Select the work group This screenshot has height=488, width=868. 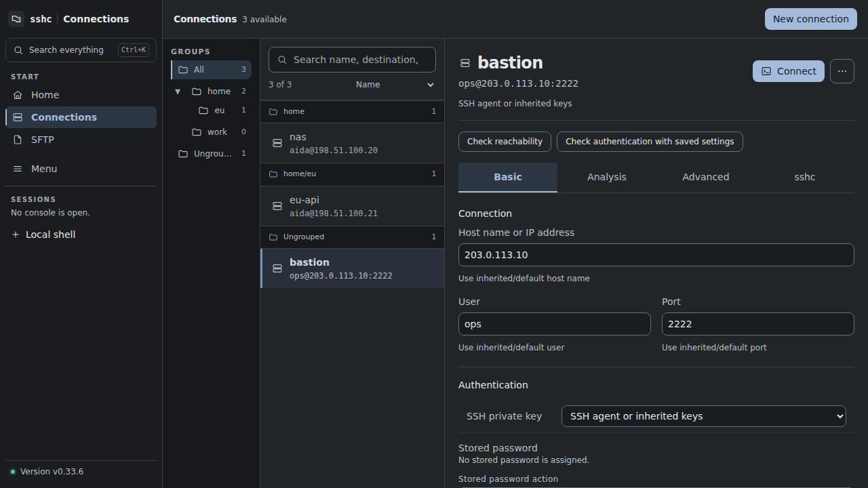[x=218, y=132]
